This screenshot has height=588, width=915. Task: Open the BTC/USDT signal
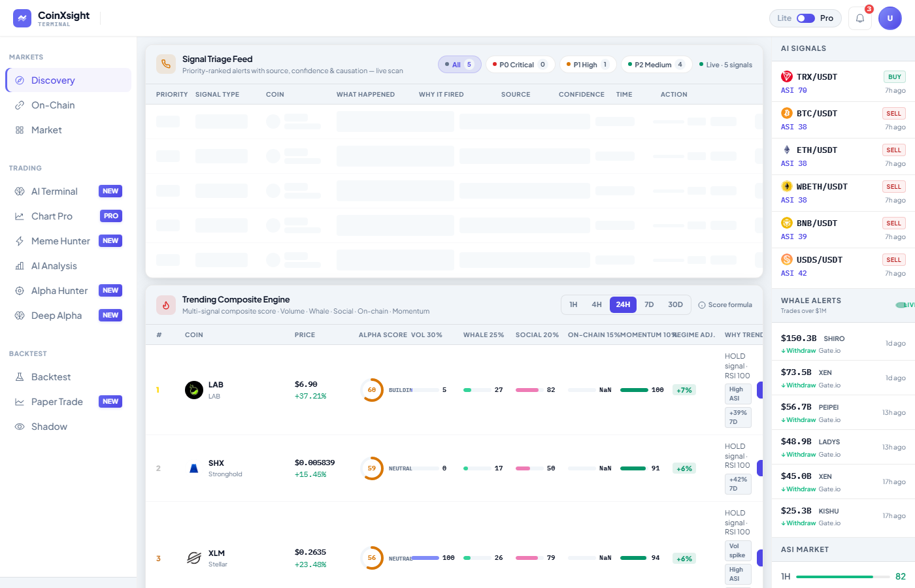click(x=843, y=120)
